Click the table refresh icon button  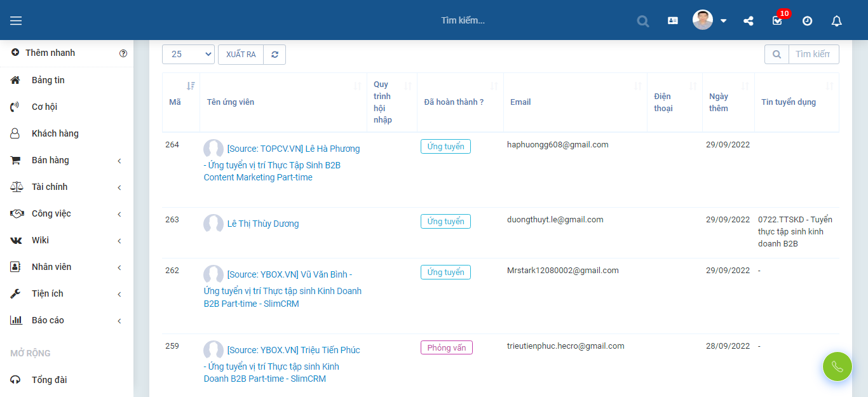275,54
